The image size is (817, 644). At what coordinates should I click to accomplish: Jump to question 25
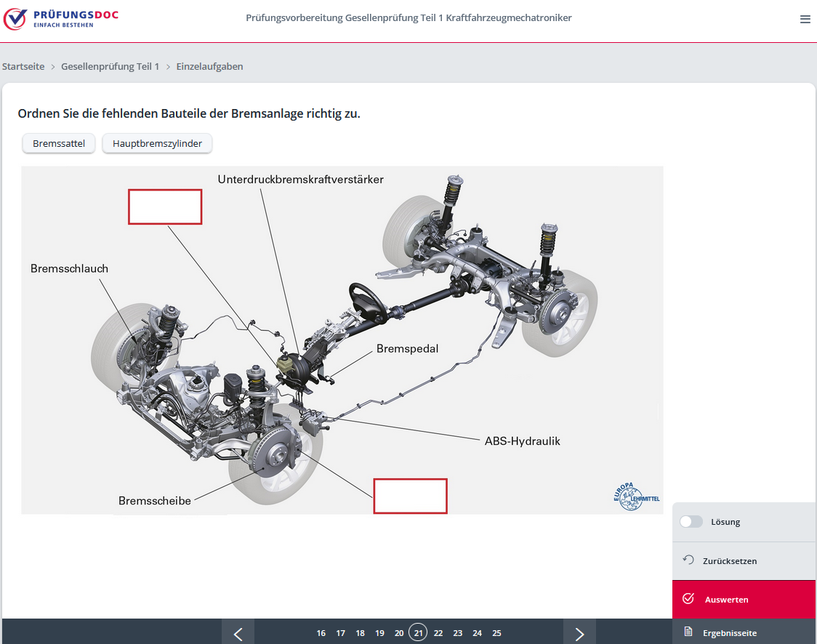[496, 633]
